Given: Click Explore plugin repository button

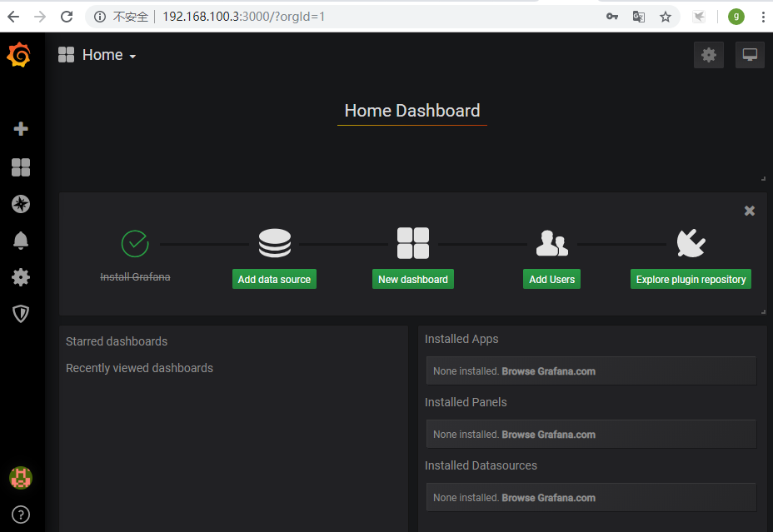Looking at the screenshot, I should click(691, 279).
